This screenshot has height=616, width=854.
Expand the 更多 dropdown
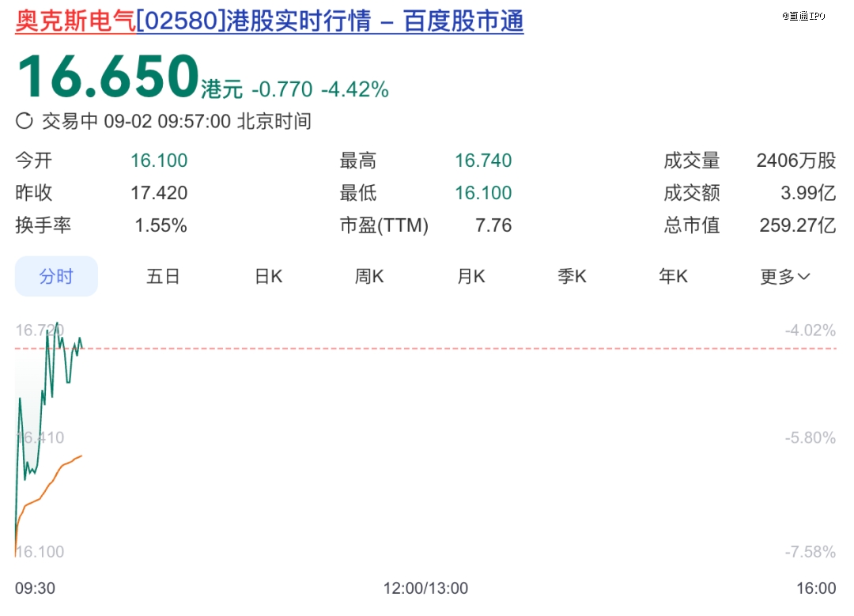785,276
